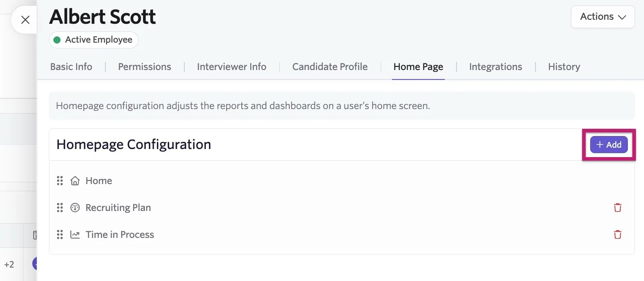
Task: Click the drag handle for Recruiting Plan
Action: pos(60,208)
